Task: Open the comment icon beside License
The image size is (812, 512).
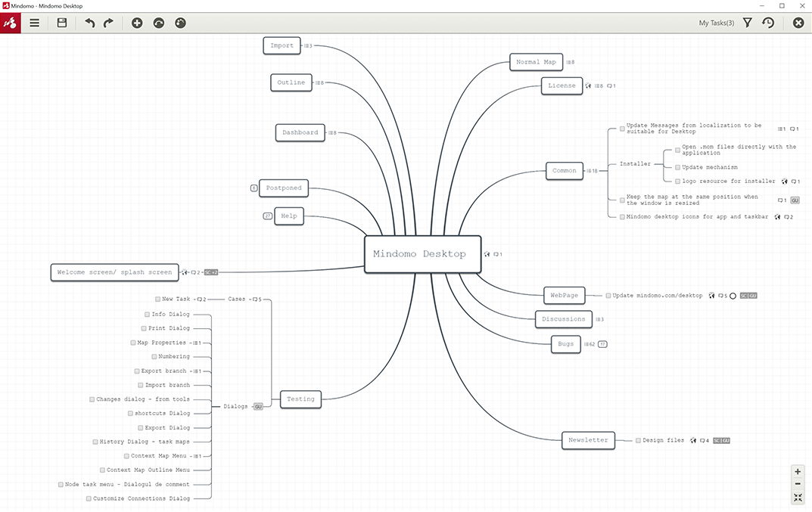Action: pyautogui.click(x=611, y=86)
